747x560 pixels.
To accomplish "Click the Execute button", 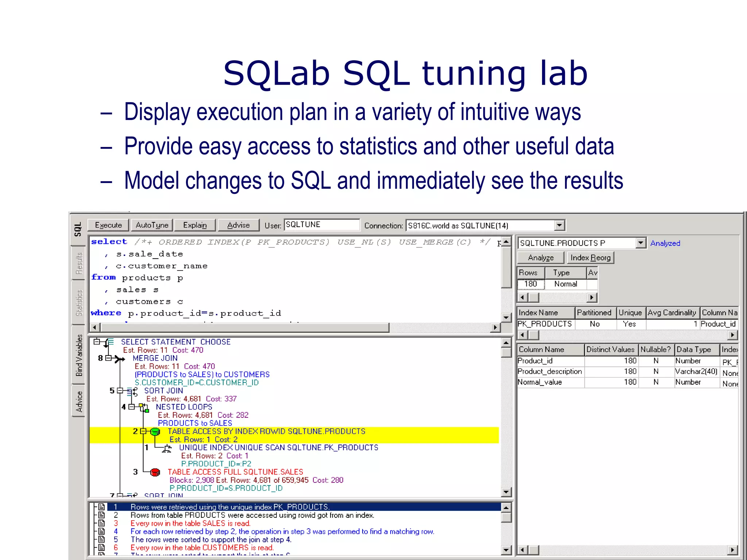I will (x=108, y=225).
